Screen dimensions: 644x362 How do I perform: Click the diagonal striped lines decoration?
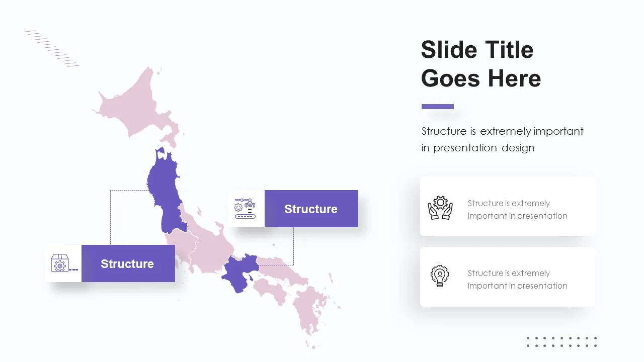[x=52, y=48]
